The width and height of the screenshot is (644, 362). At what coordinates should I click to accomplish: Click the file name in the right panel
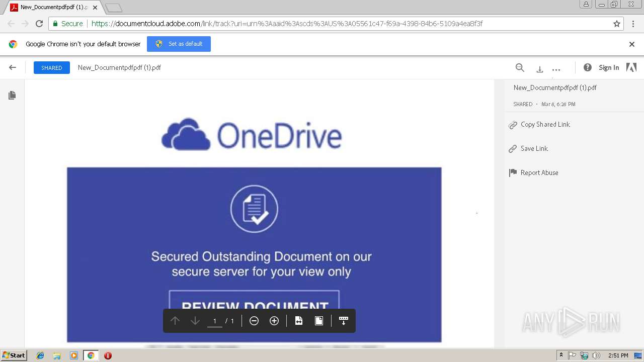pos(555,87)
